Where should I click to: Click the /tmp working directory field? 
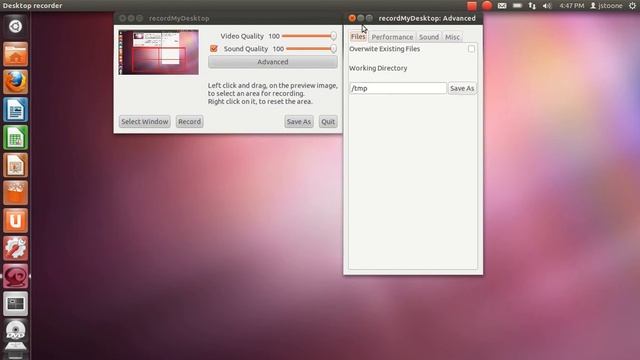pos(398,88)
